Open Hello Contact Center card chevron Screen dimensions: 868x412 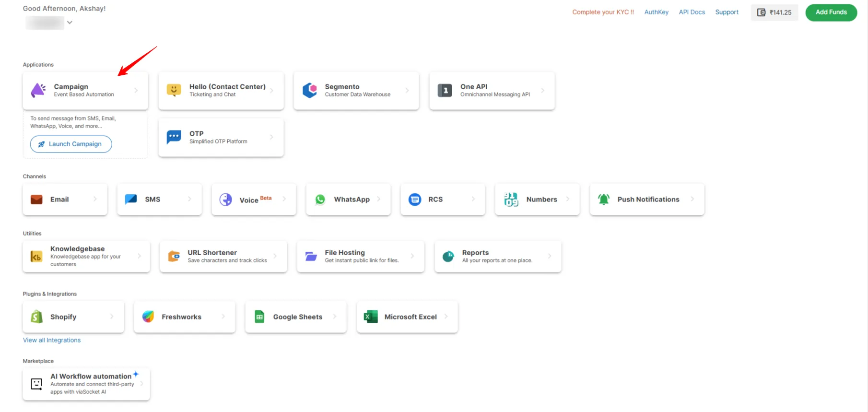tap(271, 90)
